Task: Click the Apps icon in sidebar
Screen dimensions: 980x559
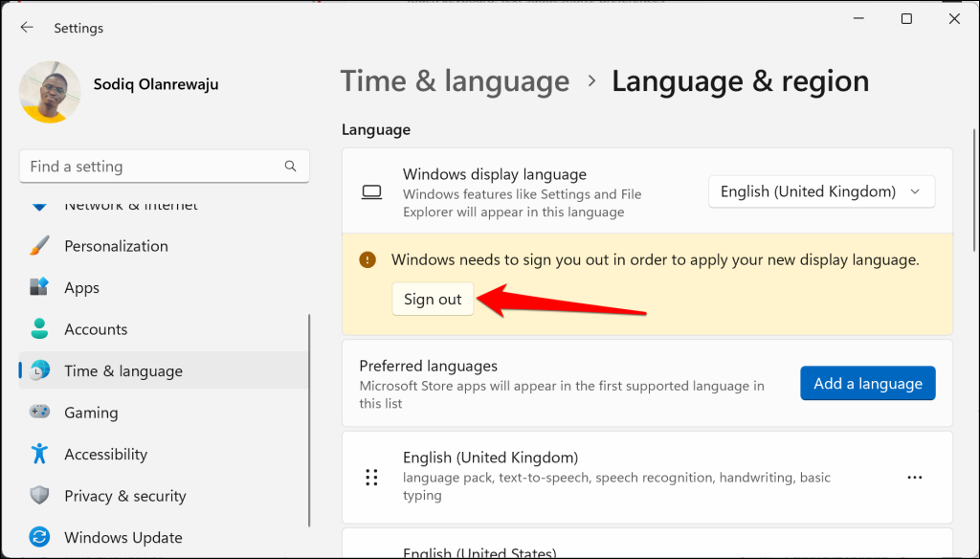Action: [x=39, y=287]
